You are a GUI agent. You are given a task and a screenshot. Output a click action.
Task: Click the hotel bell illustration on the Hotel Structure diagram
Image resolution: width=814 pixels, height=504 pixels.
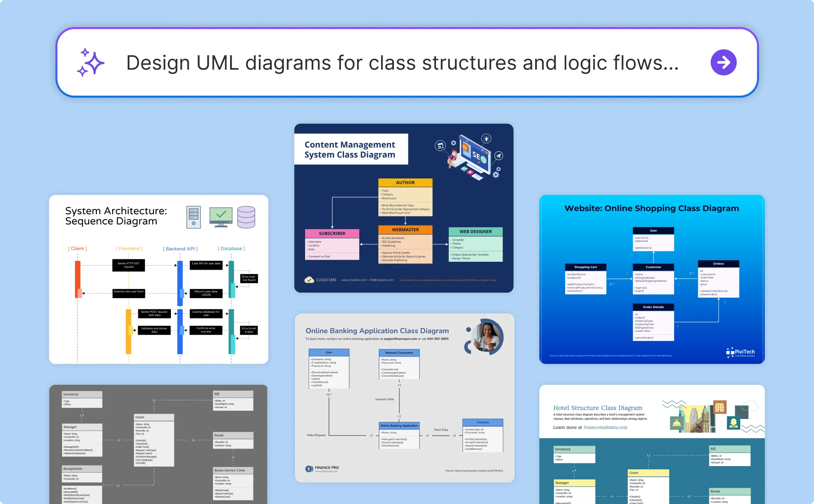tap(676, 423)
